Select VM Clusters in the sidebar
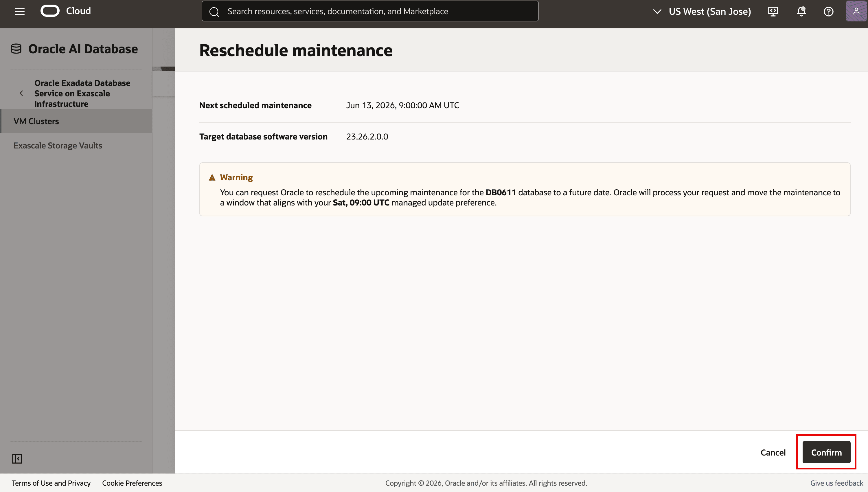 [76, 121]
